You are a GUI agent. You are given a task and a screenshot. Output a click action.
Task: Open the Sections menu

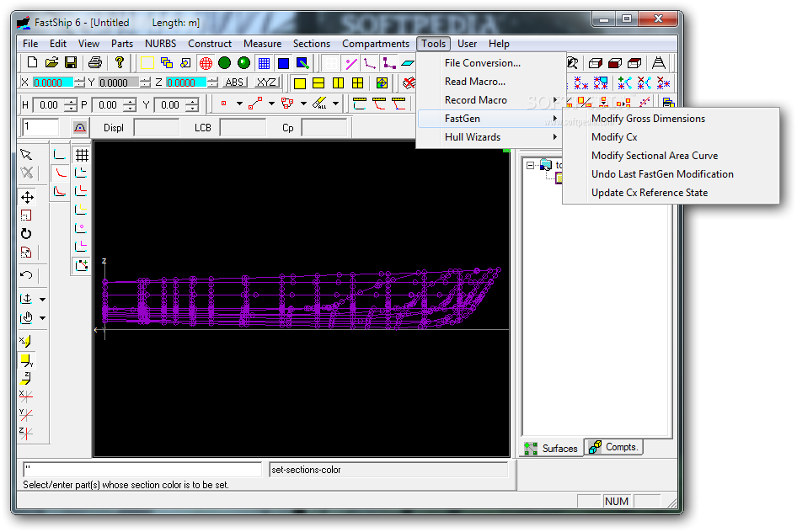(x=312, y=44)
